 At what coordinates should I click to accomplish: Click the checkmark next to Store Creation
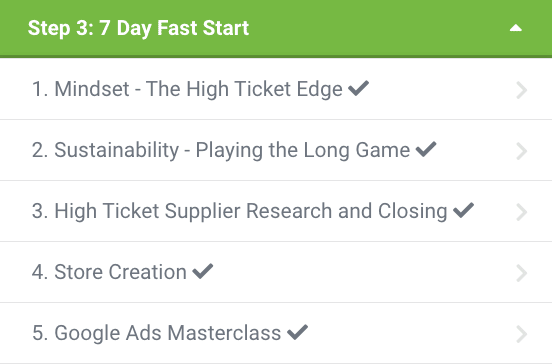click(203, 271)
